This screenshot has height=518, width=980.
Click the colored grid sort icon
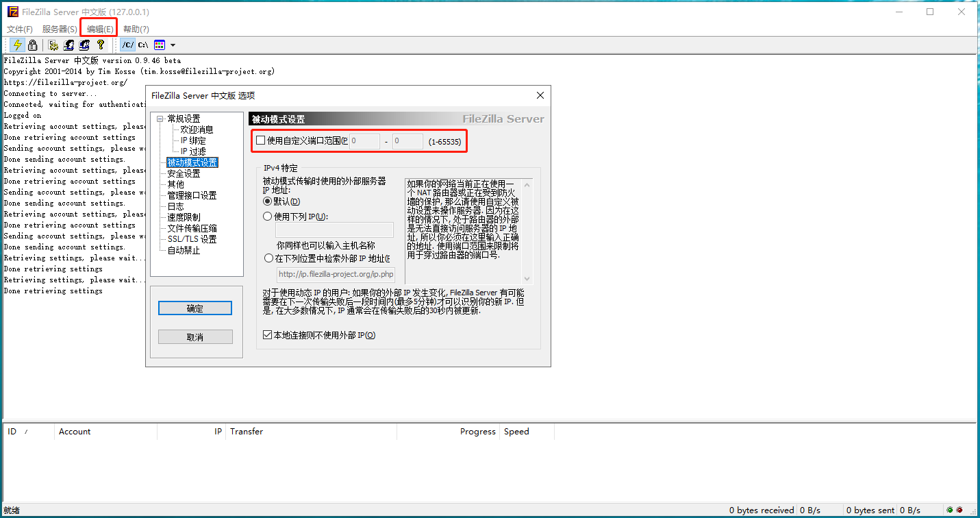pyautogui.click(x=160, y=45)
